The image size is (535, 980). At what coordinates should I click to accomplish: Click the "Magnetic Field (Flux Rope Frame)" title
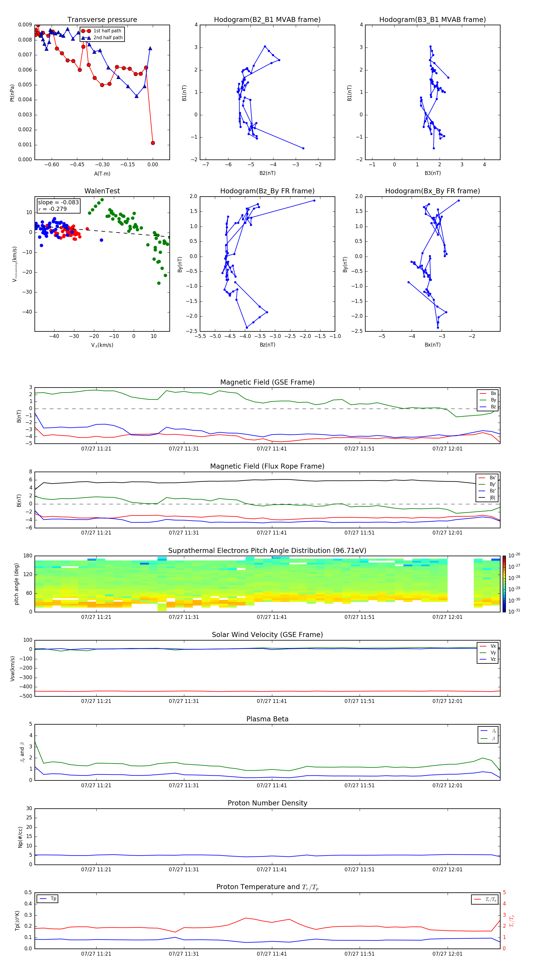[267, 467]
